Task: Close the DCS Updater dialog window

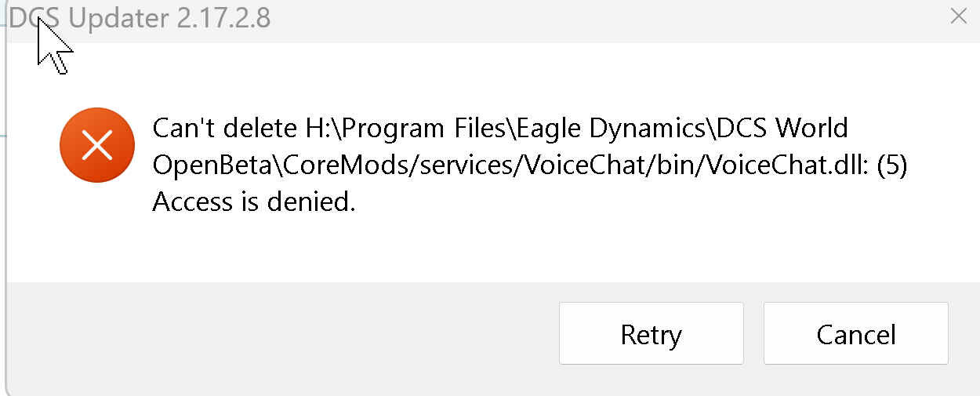Action: pyautogui.click(x=958, y=16)
